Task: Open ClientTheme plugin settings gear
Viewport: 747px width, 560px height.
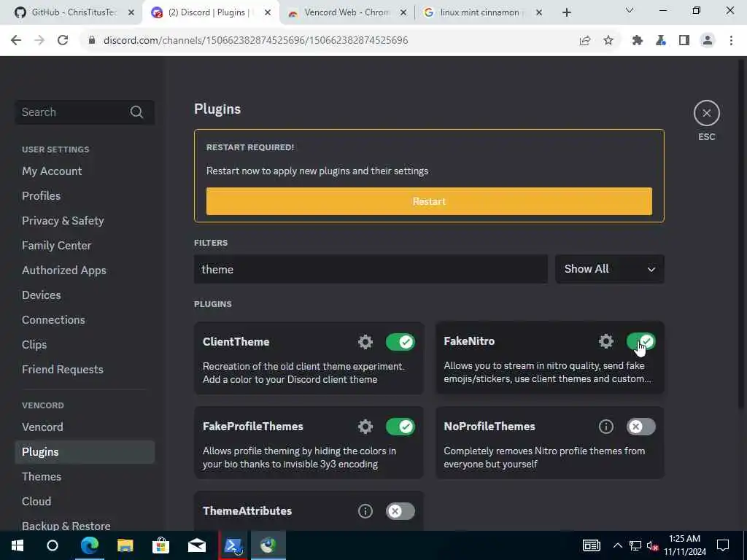Action: (365, 342)
